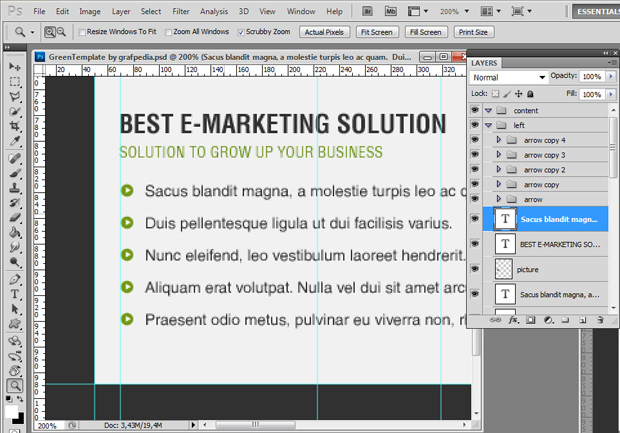Viewport: 620px width, 433px height.
Task: Click the ESSENTIALS workspace button
Action: tap(596, 11)
